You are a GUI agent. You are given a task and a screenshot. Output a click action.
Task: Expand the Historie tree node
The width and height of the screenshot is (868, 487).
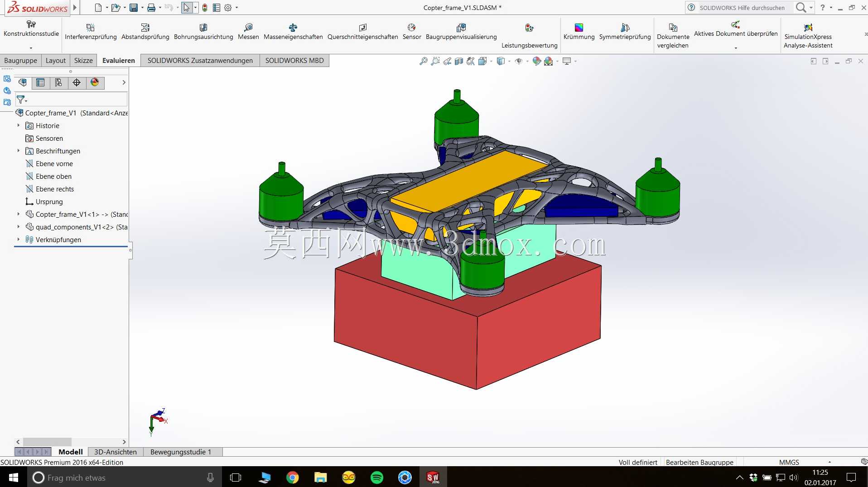click(19, 125)
